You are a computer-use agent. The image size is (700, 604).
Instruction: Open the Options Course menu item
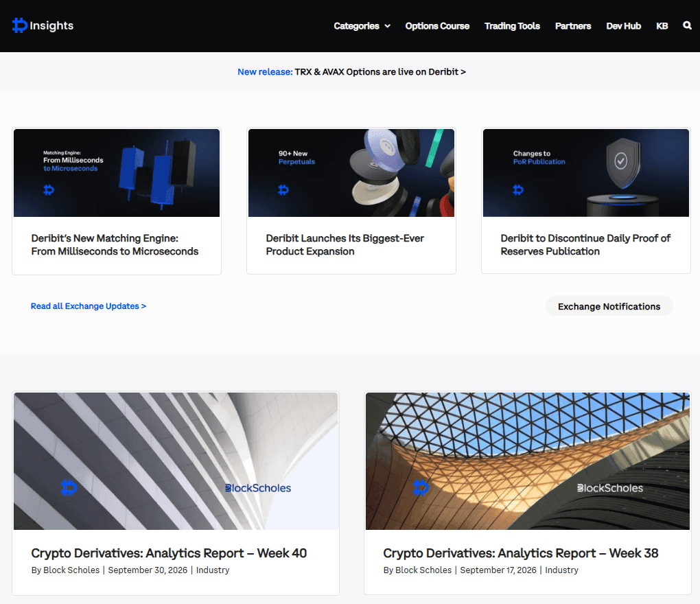coord(437,26)
